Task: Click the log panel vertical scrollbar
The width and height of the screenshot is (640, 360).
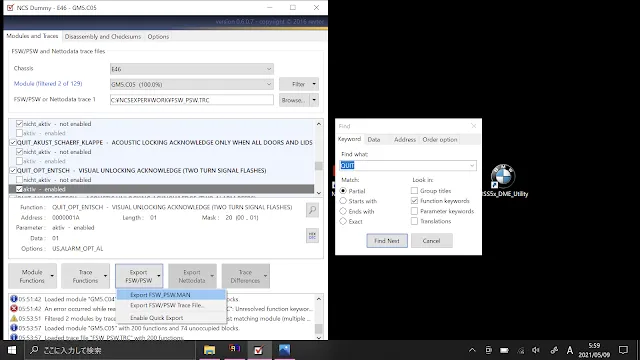Action: coord(319,318)
